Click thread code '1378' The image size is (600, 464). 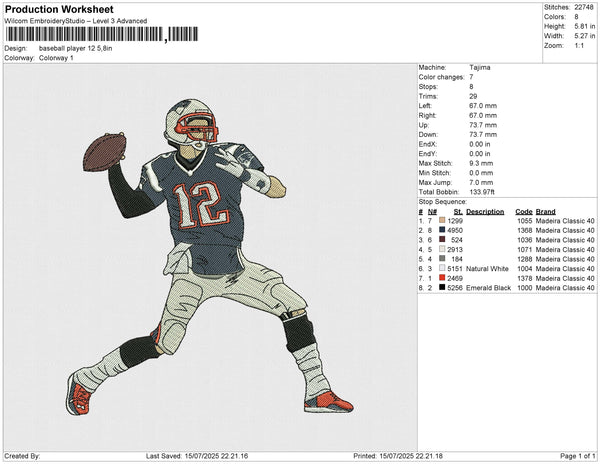pyautogui.click(x=525, y=278)
